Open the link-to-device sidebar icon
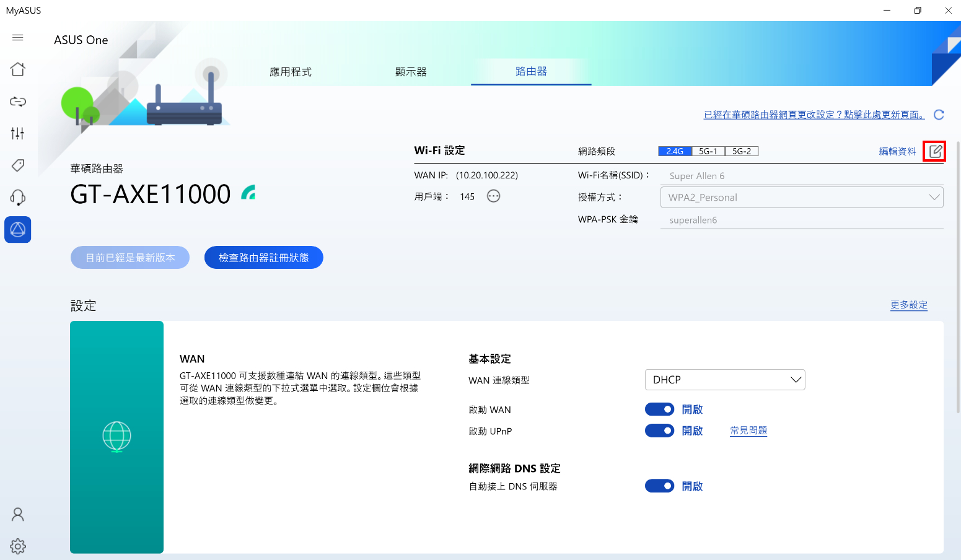 click(18, 101)
